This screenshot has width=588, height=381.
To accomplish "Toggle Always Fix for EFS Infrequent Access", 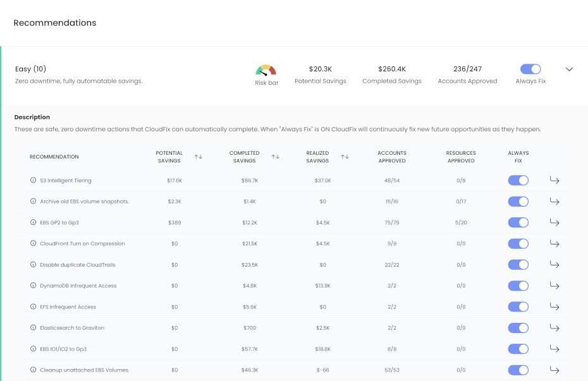I will pos(518,306).
